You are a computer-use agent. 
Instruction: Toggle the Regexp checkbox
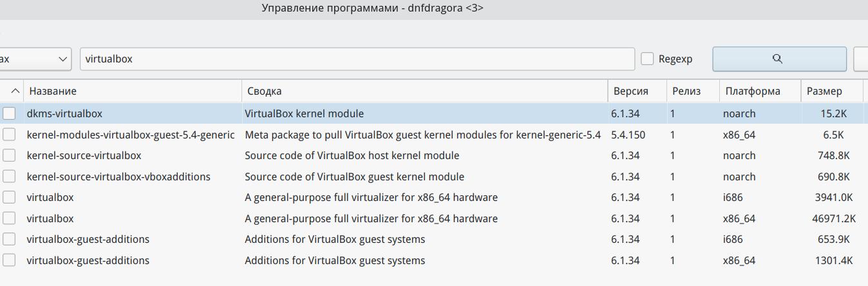(x=648, y=59)
